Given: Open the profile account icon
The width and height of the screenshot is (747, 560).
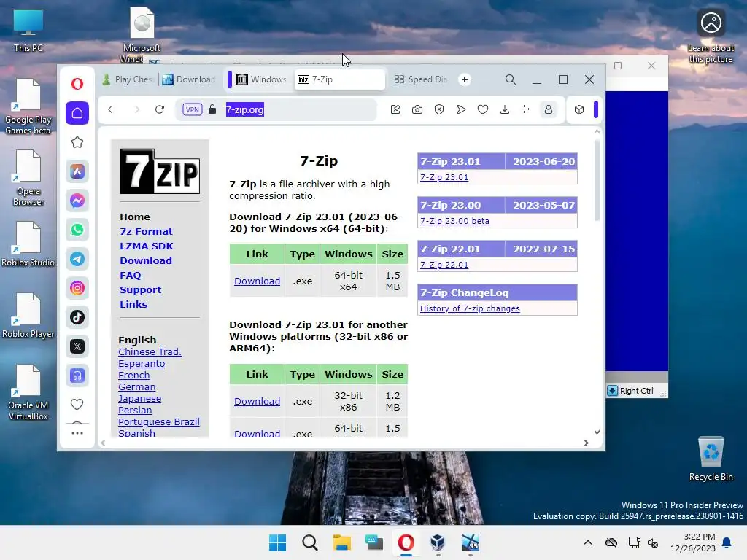Looking at the screenshot, I should point(549,109).
